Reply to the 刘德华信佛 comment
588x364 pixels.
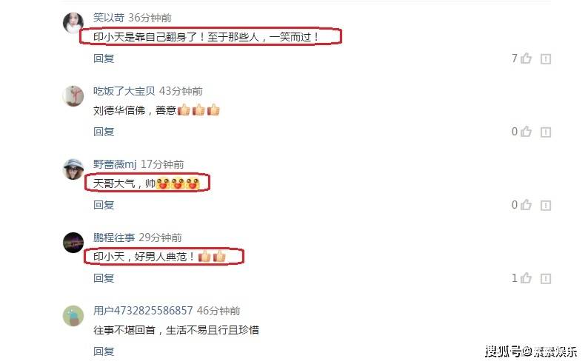[x=104, y=132]
